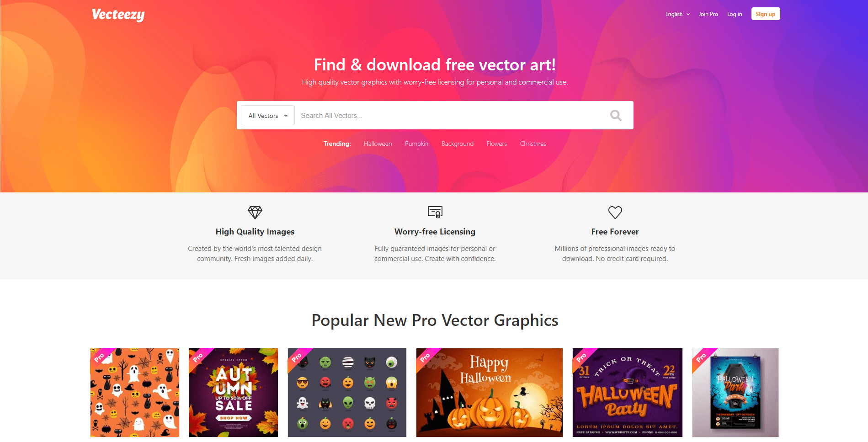Focus the Search All Vectors input field

point(450,116)
